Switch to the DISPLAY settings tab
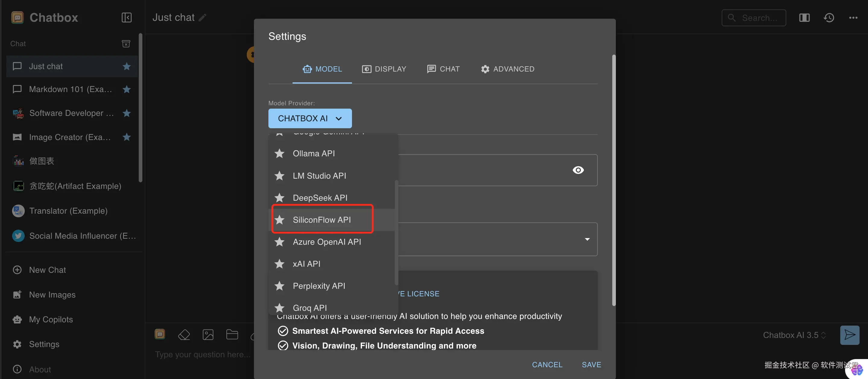 click(x=384, y=69)
